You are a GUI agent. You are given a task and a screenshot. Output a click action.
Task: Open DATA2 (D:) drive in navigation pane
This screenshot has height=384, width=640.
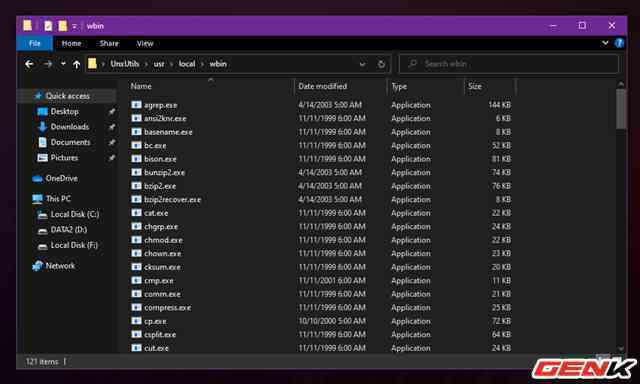69,230
